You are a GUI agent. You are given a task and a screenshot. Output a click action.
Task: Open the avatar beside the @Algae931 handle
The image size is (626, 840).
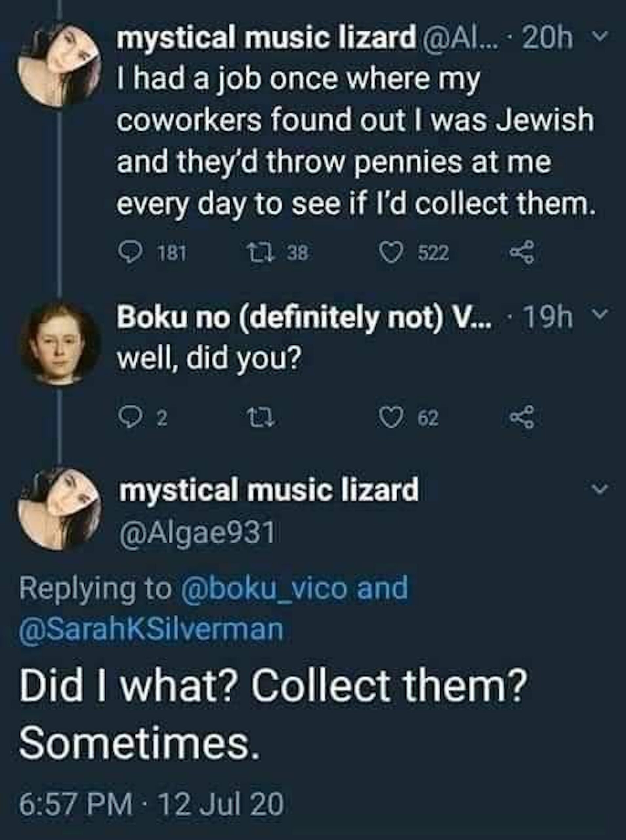(x=59, y=509)
